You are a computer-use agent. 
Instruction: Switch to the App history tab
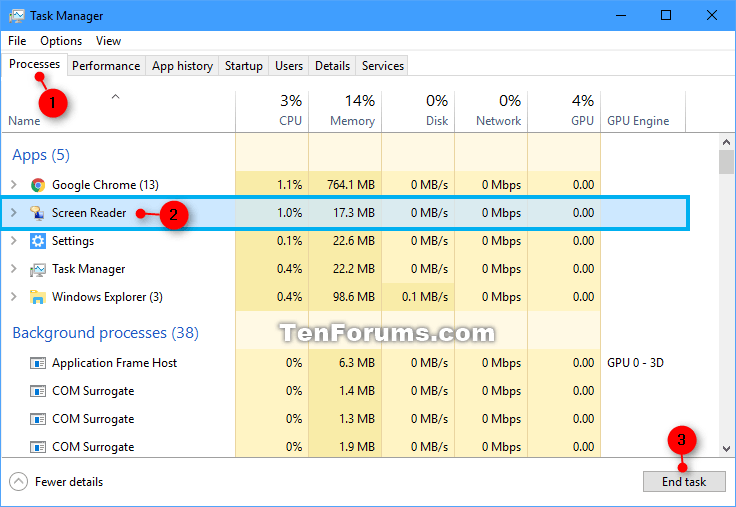click(182, 66)
